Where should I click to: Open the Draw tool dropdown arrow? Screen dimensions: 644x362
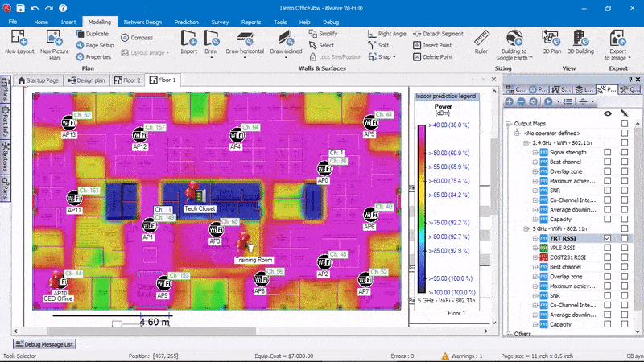tap(211, 58)
